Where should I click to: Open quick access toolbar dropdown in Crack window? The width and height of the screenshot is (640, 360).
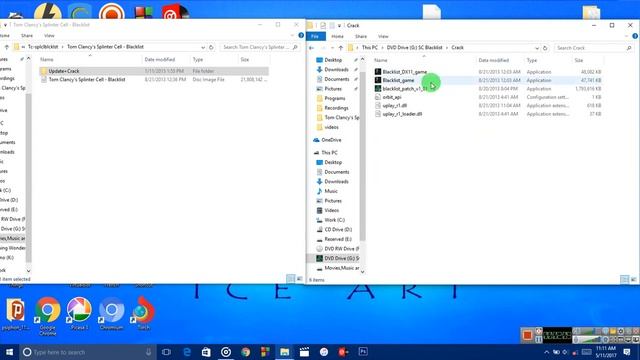click(x=339, y=25)
